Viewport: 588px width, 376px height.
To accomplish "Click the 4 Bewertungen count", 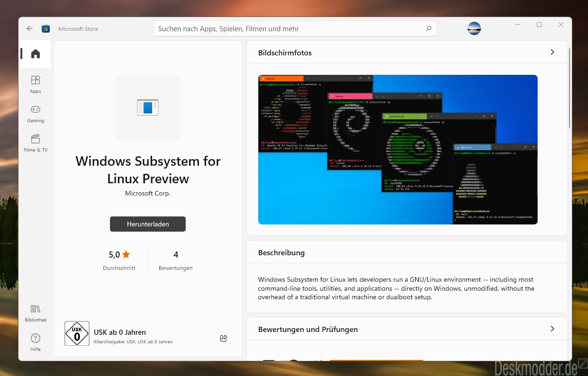I will [x=176, y=260].
